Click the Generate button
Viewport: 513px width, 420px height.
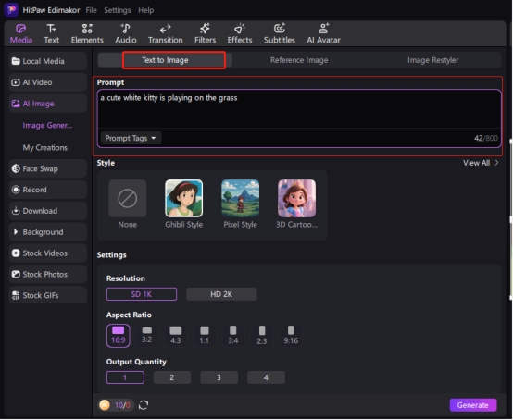pos(473,405)
